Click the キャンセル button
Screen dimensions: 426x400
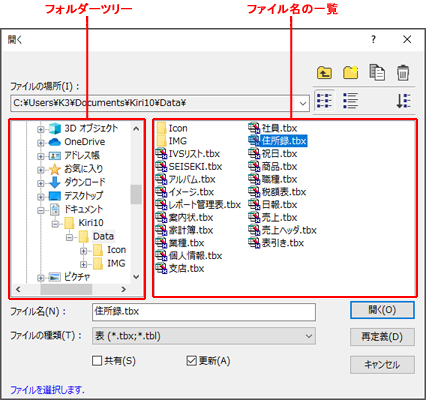(382, 365)
